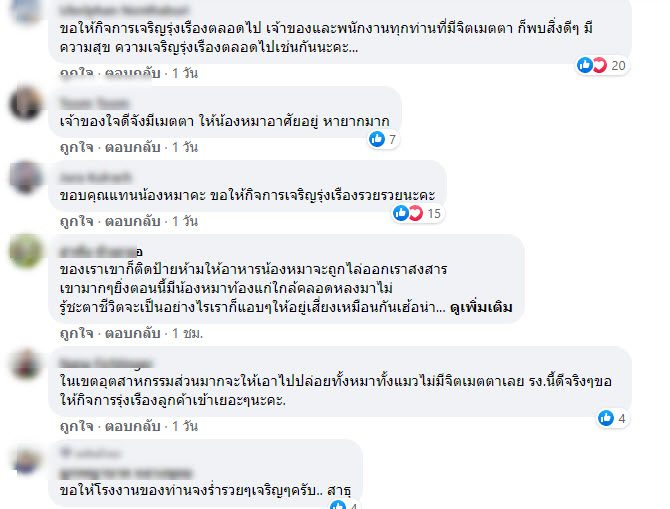Reply to the comment about ในเขตอุตสาหกรรม
670x509 pixels.
pyautogui.click(x=132, y=426)
